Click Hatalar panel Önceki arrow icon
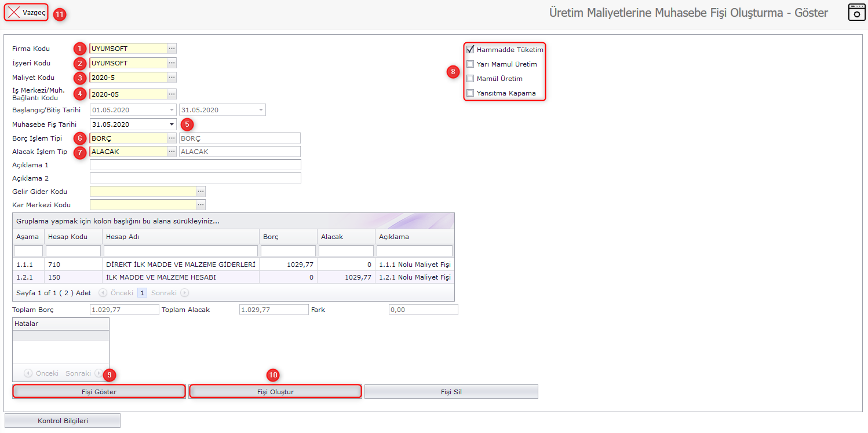 coord(28,373)
